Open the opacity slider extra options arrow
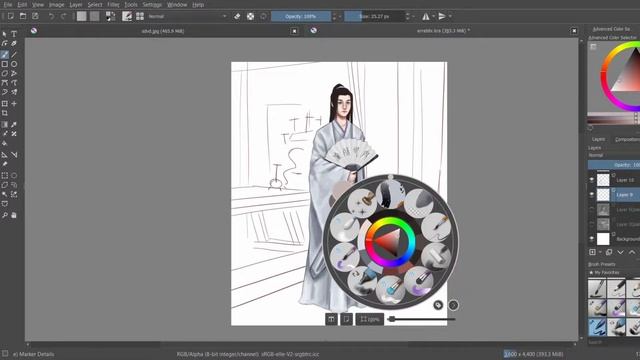This screenshot has width=640, height=360. coord(340,16)
